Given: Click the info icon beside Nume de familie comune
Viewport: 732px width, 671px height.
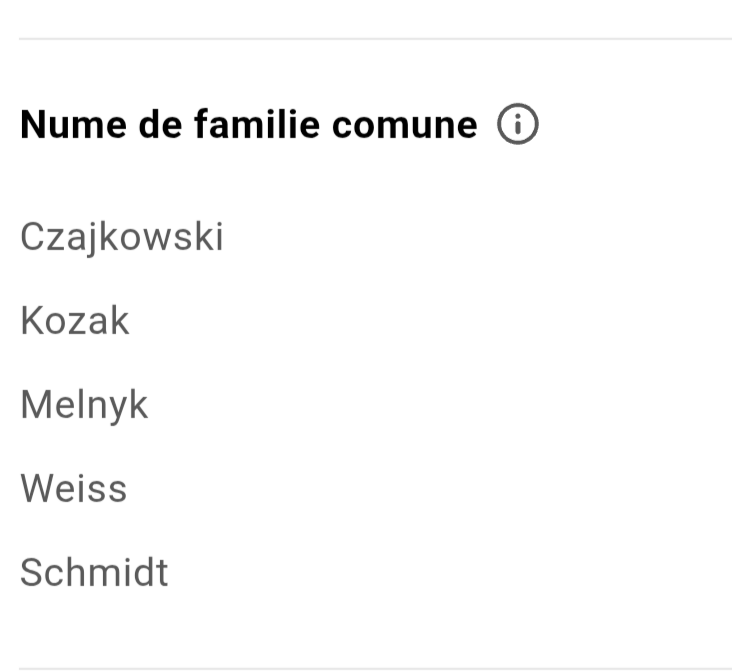Looking at the screenshot, I should tap(517, 126).
